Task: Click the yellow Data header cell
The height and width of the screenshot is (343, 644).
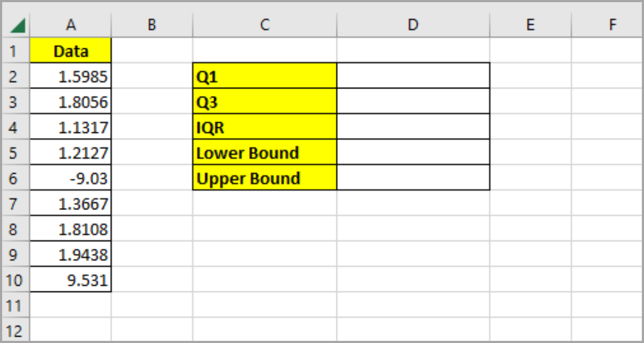Action: [x=71, y=51]
